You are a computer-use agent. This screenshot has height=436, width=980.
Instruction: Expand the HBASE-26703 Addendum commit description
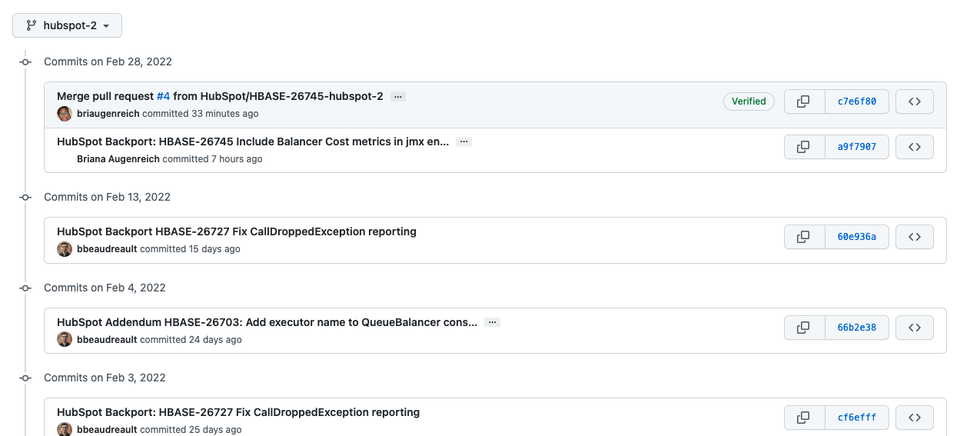pyautogui.click(x=493, y=323)
